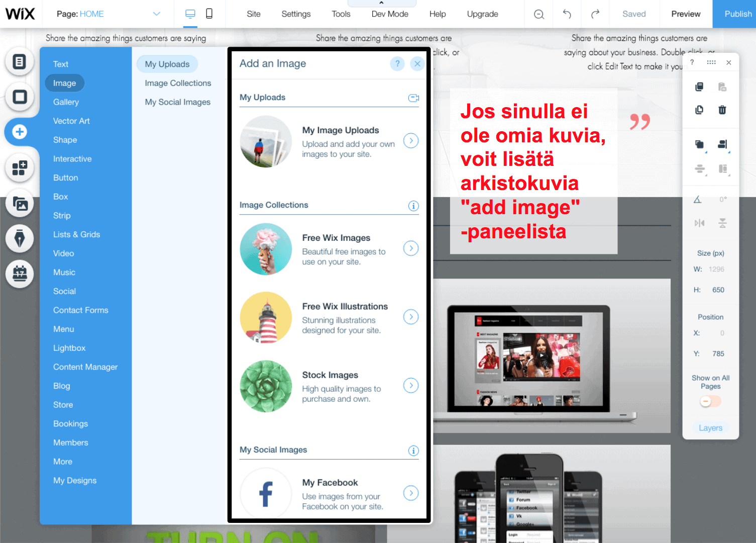Click the Match size icon in toolbar panel

(723, 169)
